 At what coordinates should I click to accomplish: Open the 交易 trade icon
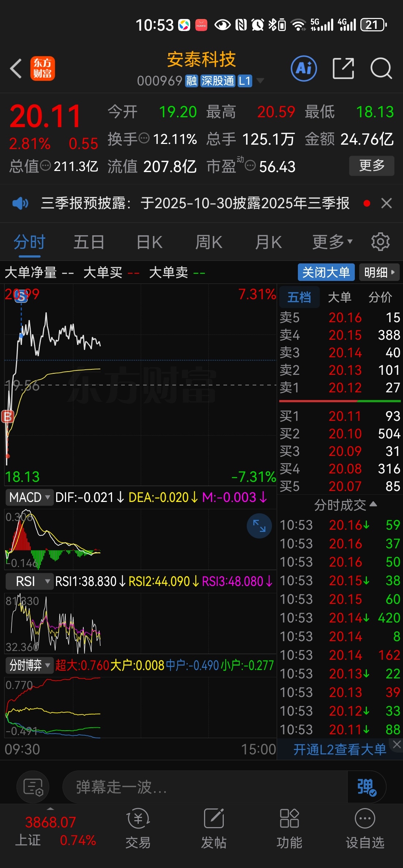138,828
